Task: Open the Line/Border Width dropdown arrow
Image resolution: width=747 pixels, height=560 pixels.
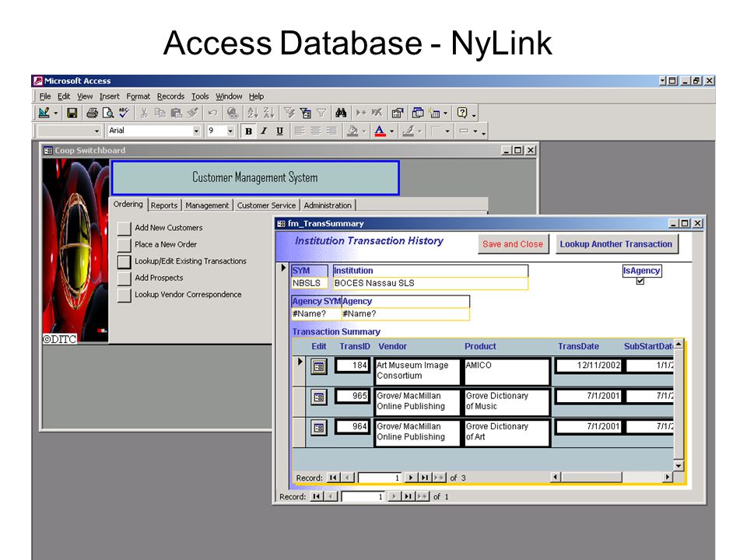Action: [447, 131]
